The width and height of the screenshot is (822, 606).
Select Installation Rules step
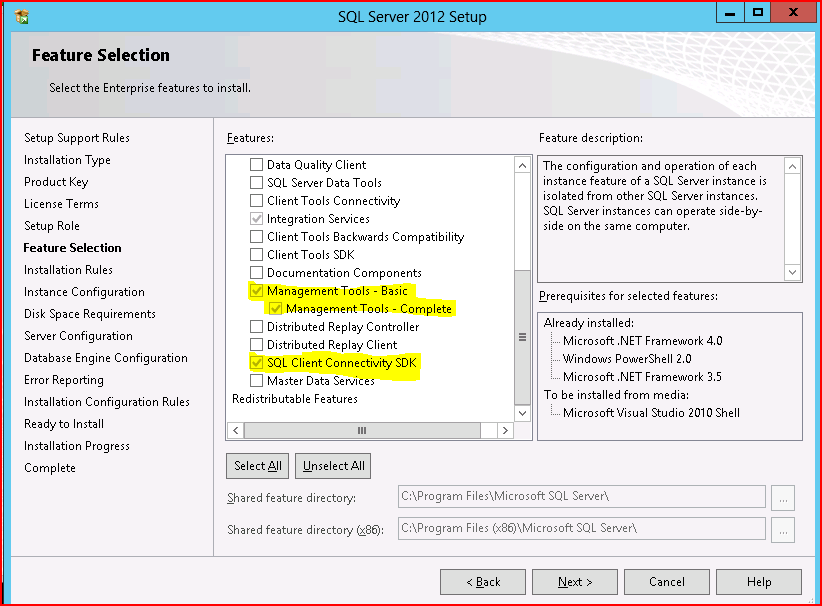tap(68, 270)
